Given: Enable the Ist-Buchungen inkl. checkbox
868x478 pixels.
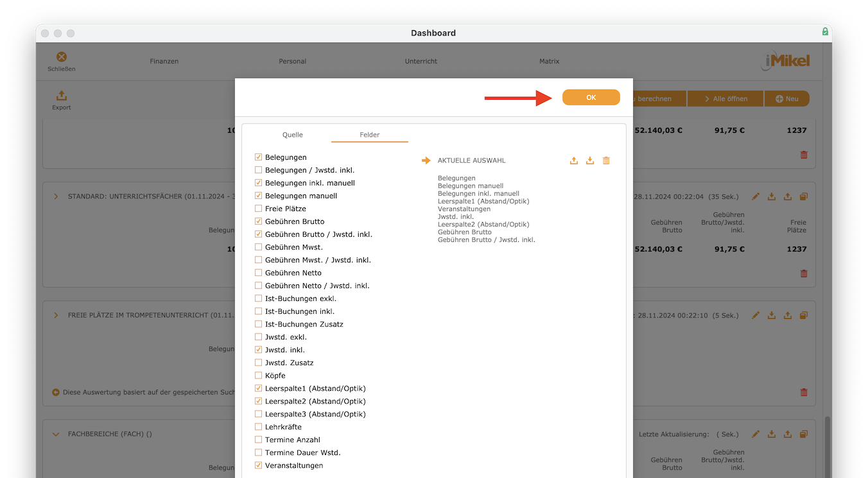Looking at the screenshot, I should (x=258, y=311).
